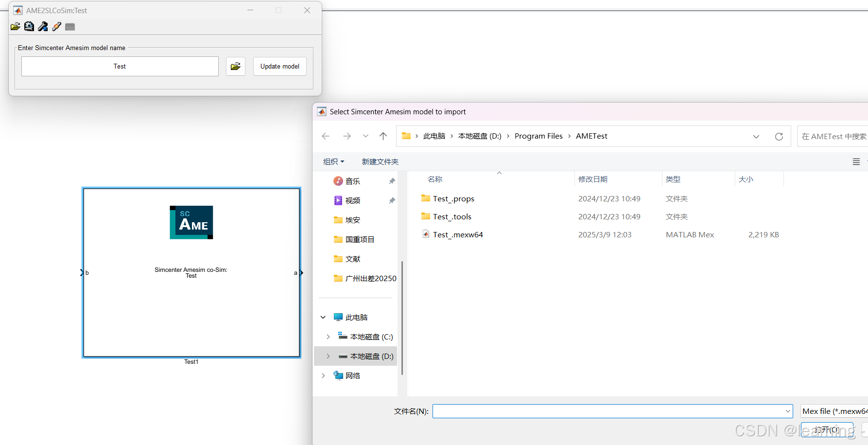The image size is (868, 445).
Task: Click the 打开(O) button
Action: click(x=827, y=429)
